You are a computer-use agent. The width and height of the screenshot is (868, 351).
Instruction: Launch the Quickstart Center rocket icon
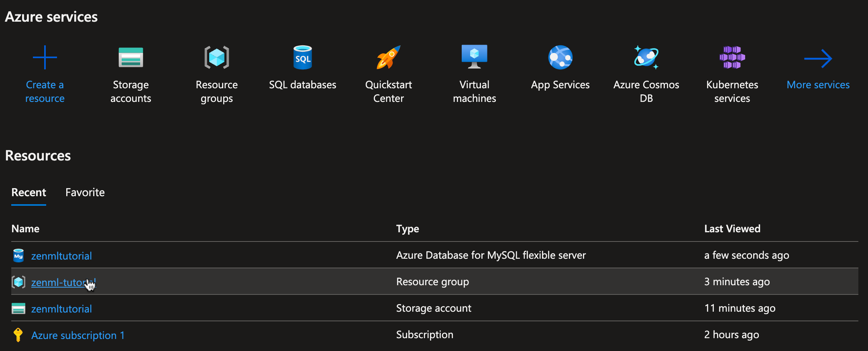point(389,57)
